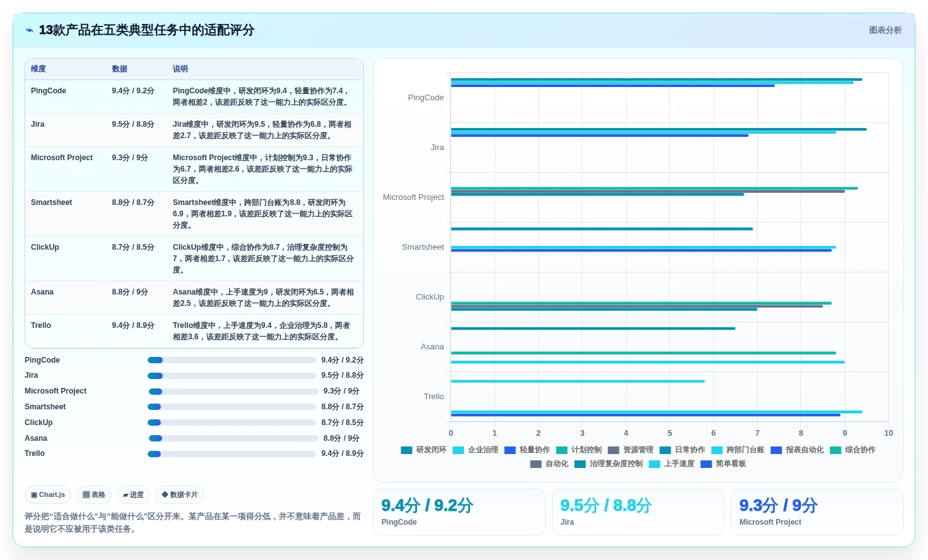Toggle the 研发闭环 legend series

[x=424, y=450]
